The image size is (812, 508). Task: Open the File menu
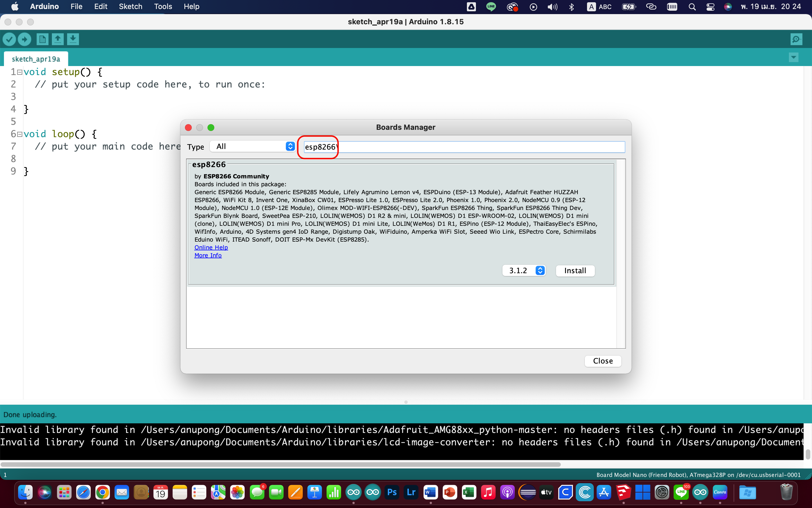(76, 6)
